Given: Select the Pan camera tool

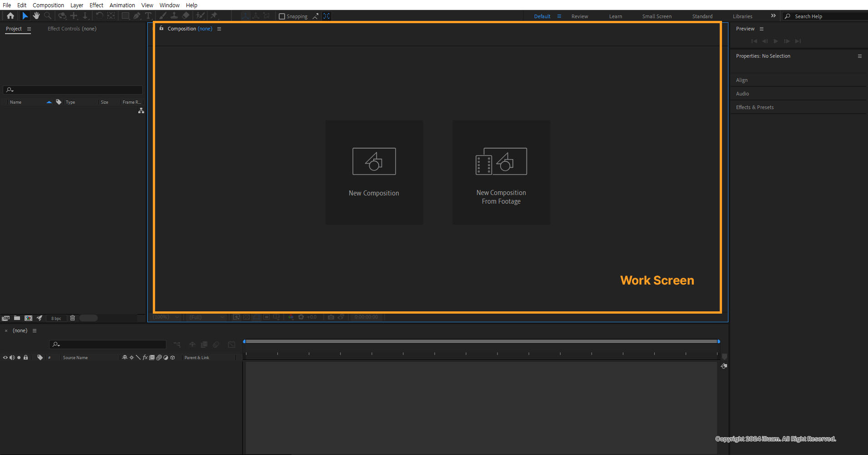Looking at the screenshot, I should (x=74, y=16).
